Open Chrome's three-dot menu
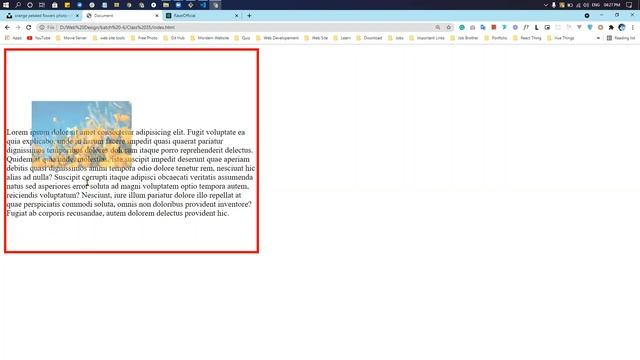The image size is (640, 360). 633,27
